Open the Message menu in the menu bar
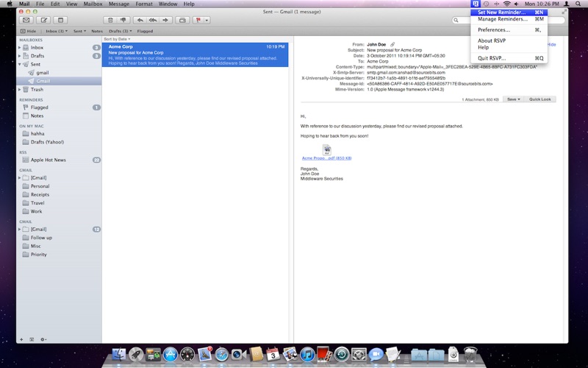 pyautogui.click(x=119, y=4)
